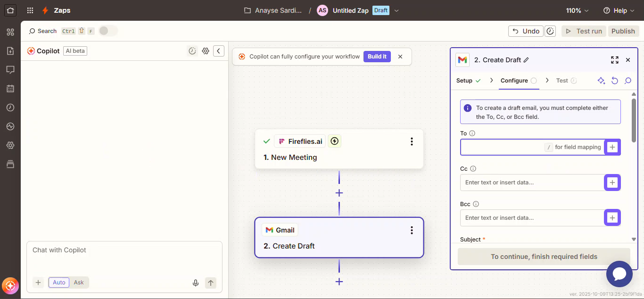Open the history clock sidebar icon
Screen dimensions: 644x299
10,108
